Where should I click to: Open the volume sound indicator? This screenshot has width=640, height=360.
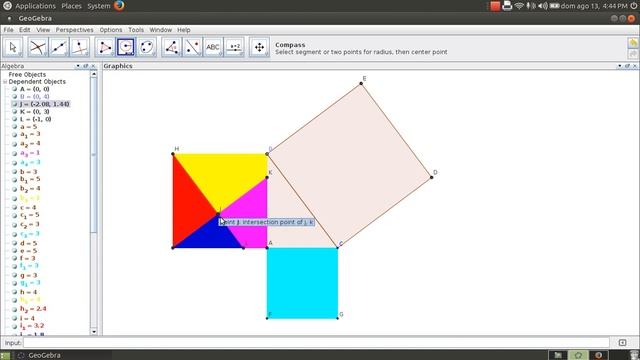(542, 6)
